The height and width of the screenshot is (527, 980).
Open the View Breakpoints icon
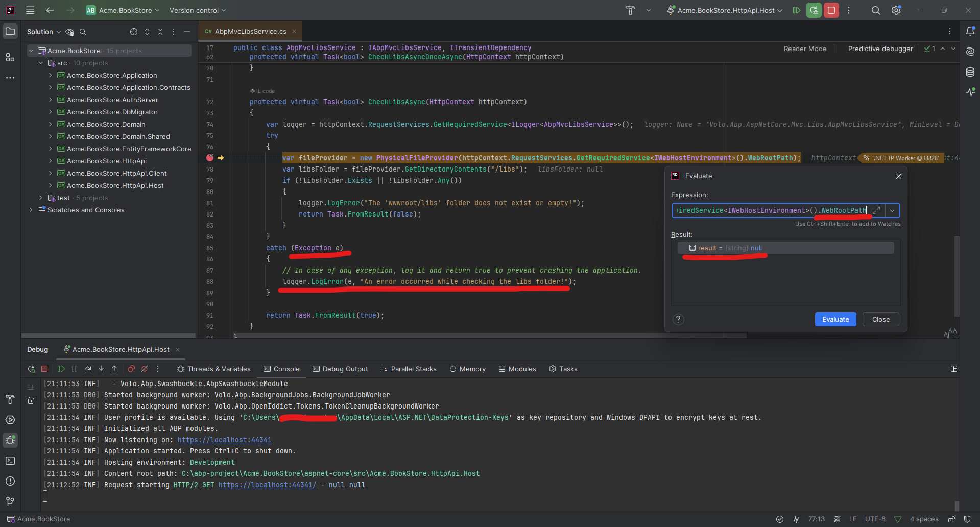point(131,369)
